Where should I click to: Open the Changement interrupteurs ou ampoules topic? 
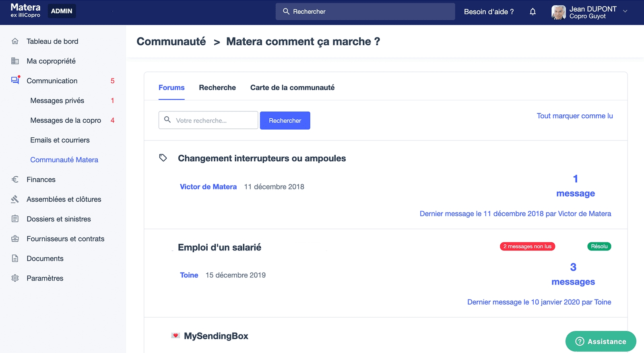(262, 158)
